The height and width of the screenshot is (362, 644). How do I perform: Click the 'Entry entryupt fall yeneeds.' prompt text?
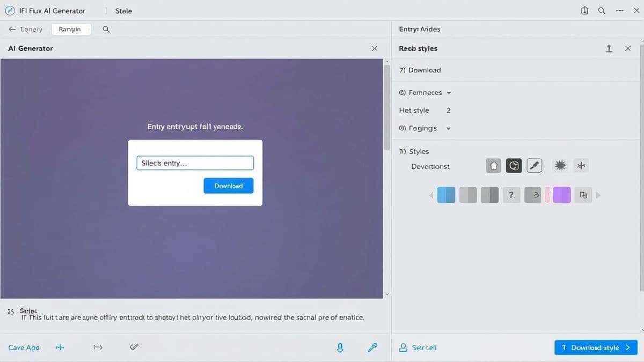[195, 127]
